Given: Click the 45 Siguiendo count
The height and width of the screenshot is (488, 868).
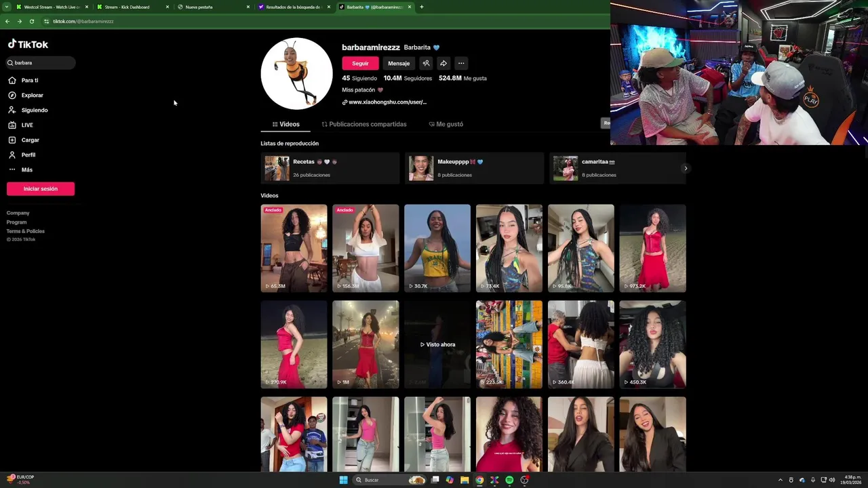Looking at the screenshot, I should [359, 79].
